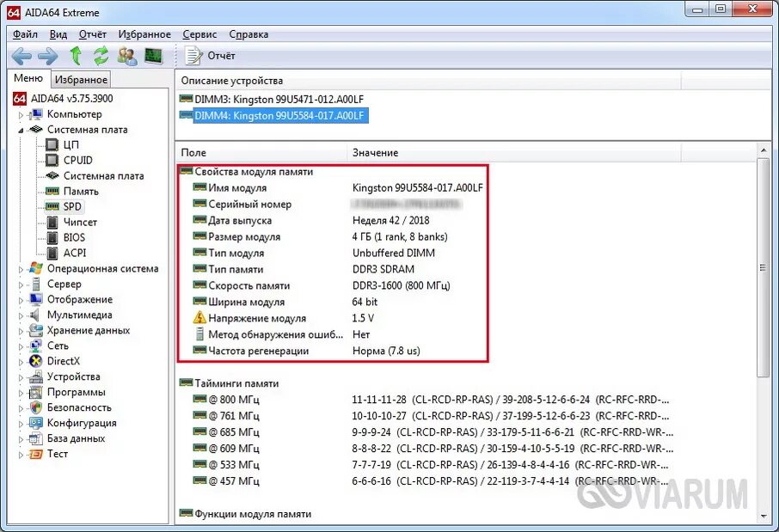Click the Компьютер computer icon
This screenshot has width=779, height=532.
coord(35,114)
